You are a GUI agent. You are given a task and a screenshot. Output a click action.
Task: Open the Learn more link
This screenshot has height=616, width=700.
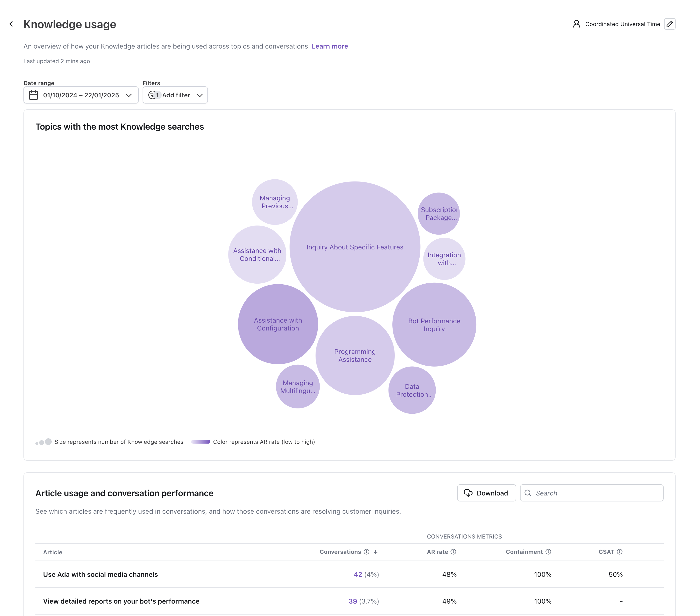329,46
